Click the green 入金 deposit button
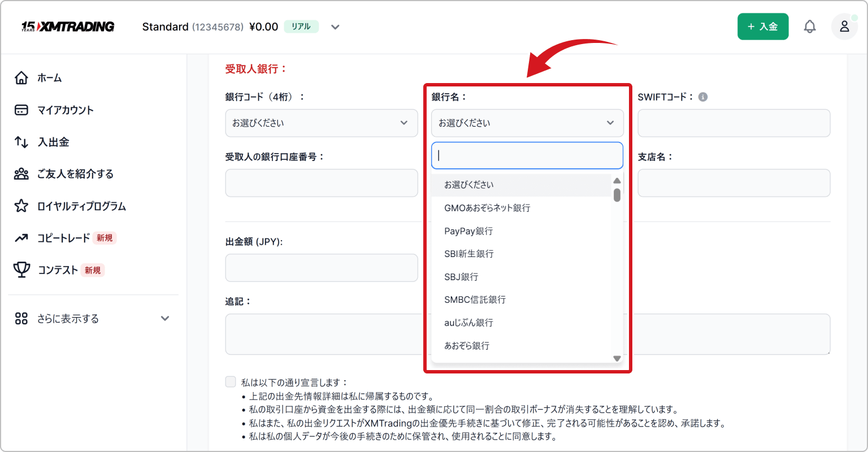 [x=763, y=26]
